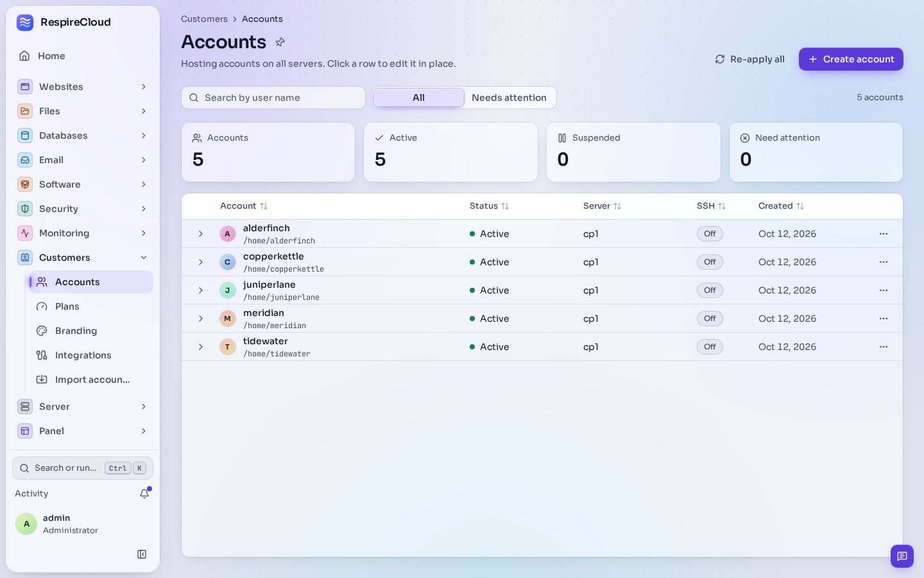Expand the Websites sidebar section
Image resolution: width=924 pixels, height=578 pixels.
83,87
